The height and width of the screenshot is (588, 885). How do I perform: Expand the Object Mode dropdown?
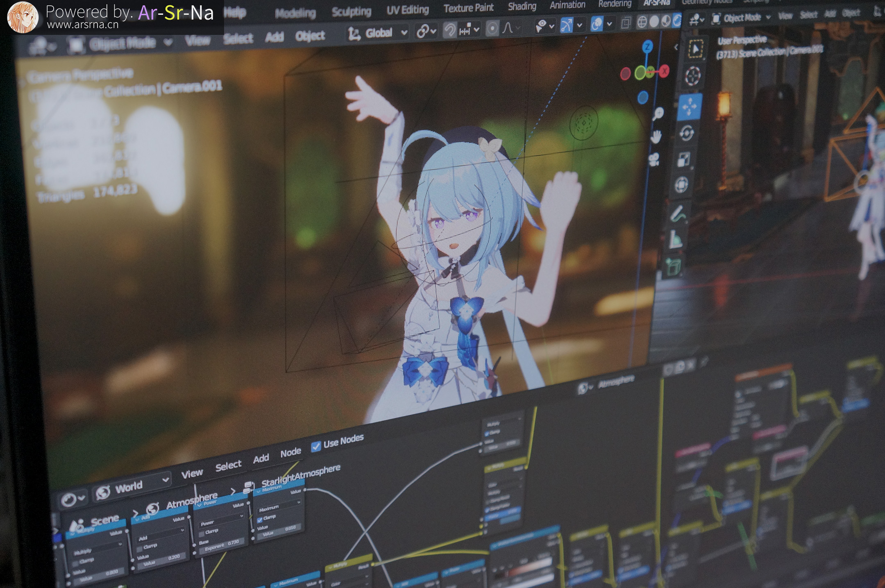tap(123, 43)
